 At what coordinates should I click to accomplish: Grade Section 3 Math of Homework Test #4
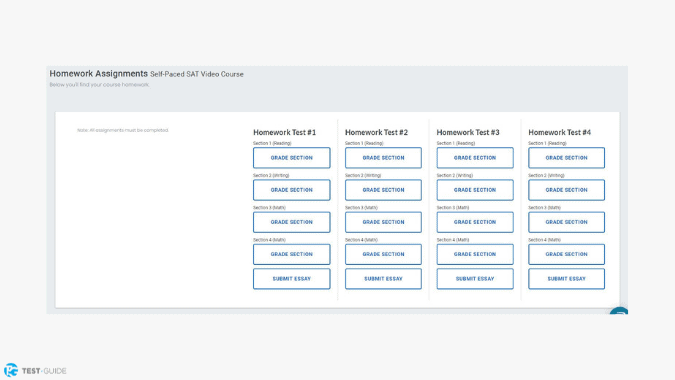567,222
